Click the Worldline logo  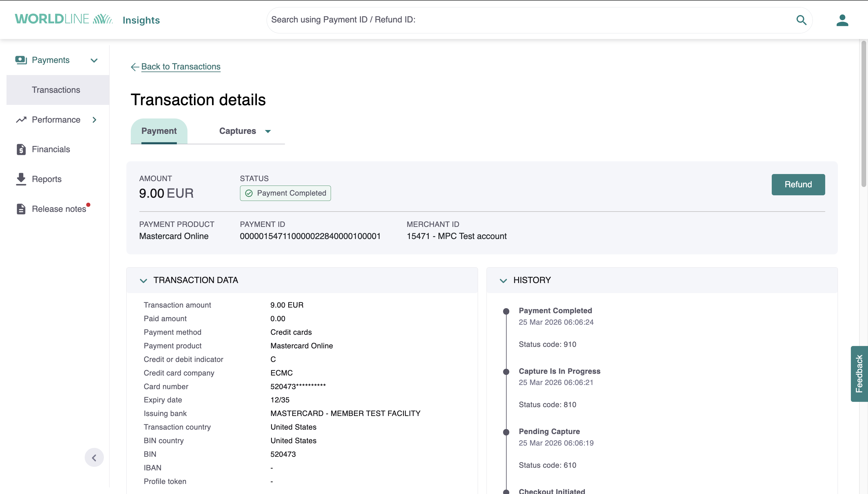(63, 19)
